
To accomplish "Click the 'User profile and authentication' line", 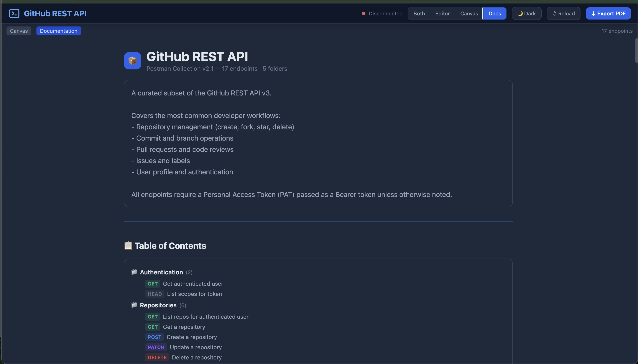I will click(182, 172).
